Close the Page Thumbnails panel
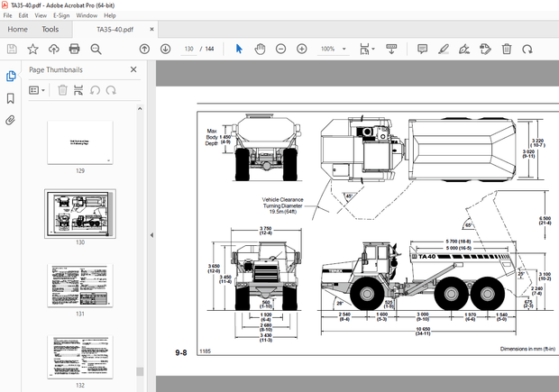Viewport: 559px width, 392px height. click(x=133, y=69)
